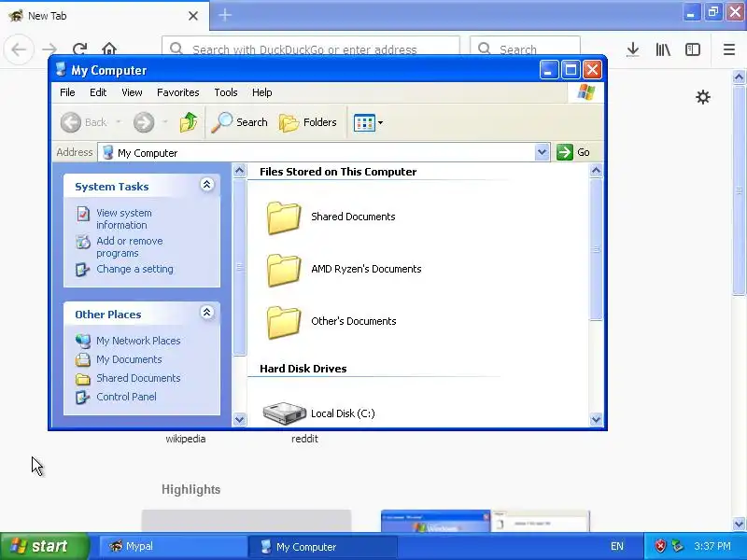This screenshot has width=747, height=560.
Task: Open the View menu
Action: pos(132,92)
